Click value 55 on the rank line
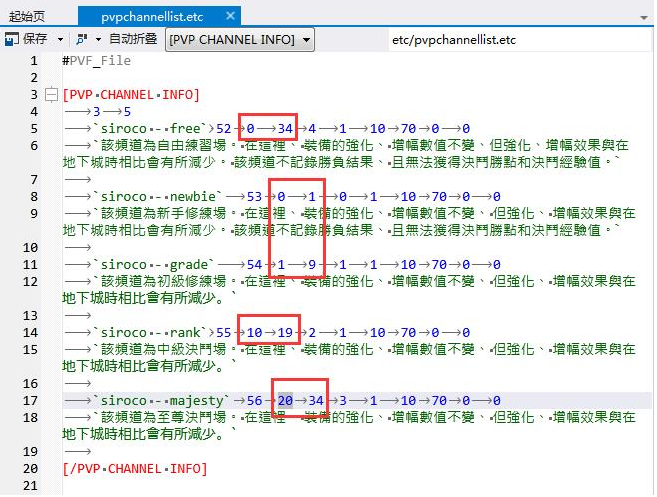The height and width of the screenshot is (497, 657). (x=224, y=333)
